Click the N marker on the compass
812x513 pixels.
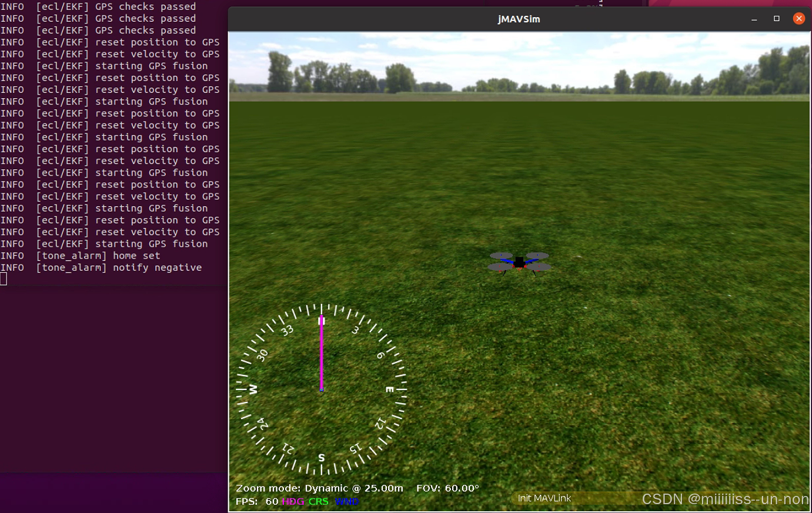click(321, 321)
